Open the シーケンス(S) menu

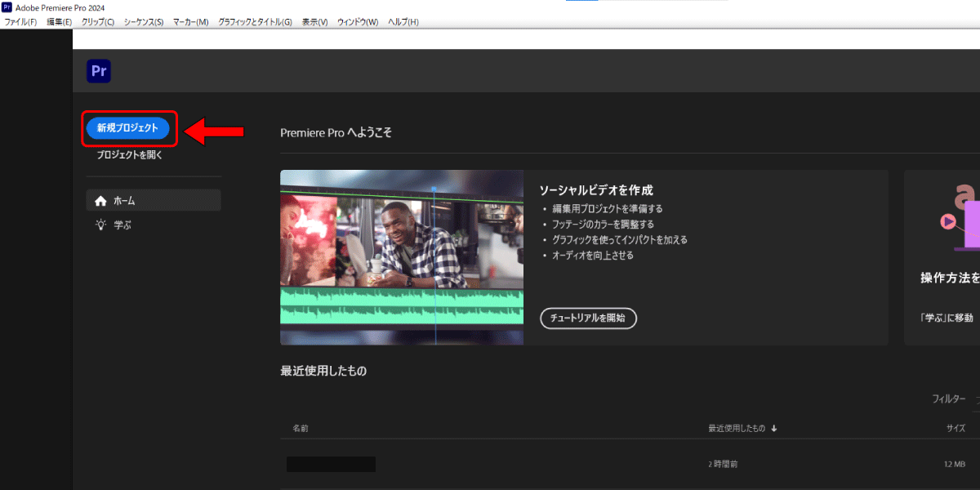pos(144,21)
